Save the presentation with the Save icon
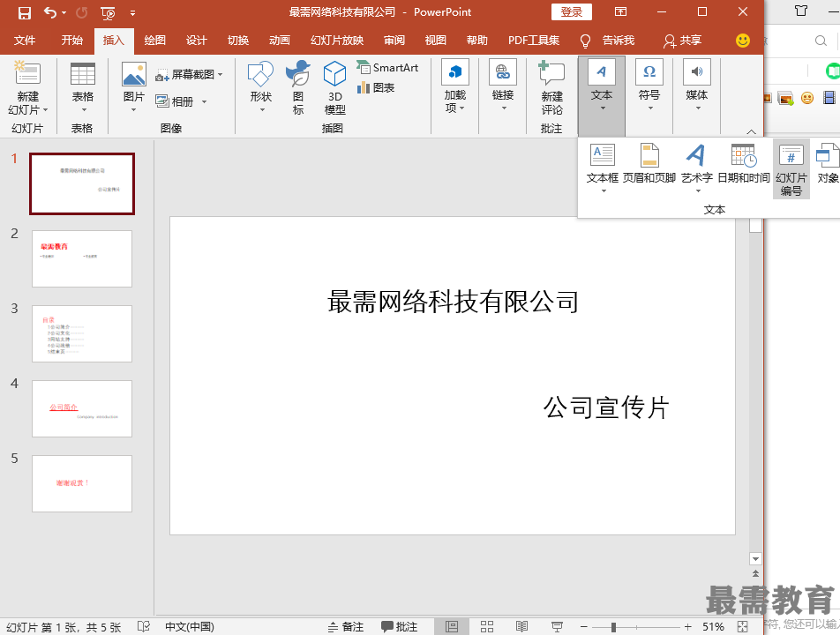The image size is (840, 635). point(24,13)
